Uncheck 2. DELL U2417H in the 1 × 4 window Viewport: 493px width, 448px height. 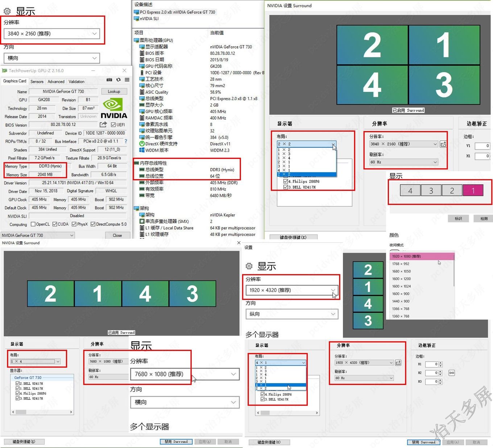(x=17, y=383)
